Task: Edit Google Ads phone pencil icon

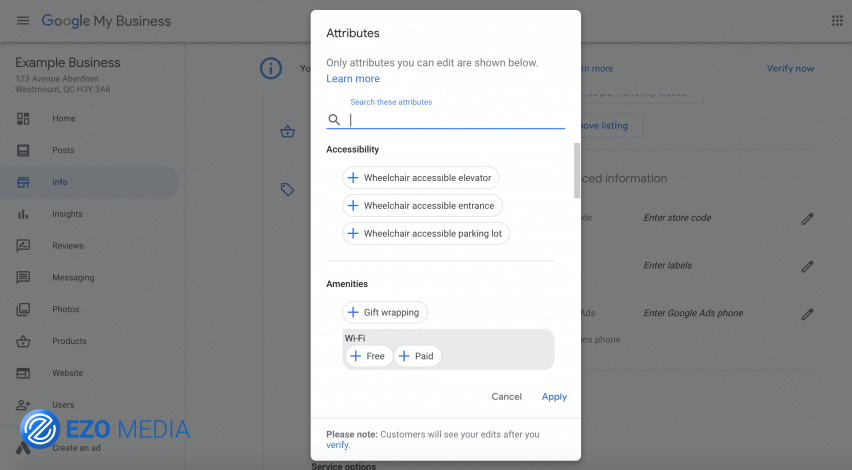Action: click(807, 314)
